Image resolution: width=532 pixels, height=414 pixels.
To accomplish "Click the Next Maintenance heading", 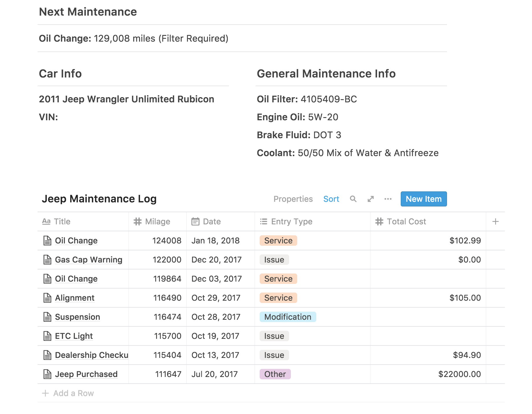I will coord(88,12).
